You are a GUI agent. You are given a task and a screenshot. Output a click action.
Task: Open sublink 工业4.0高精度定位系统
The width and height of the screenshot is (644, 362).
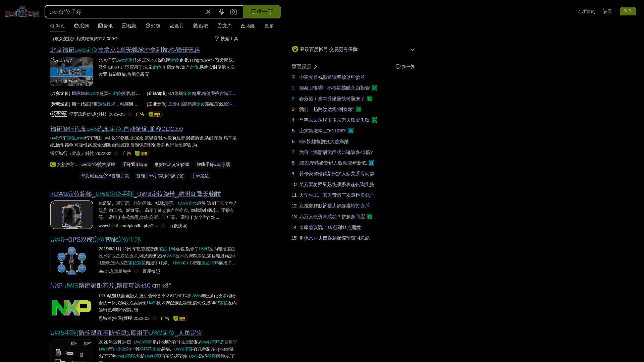(202, 104)
